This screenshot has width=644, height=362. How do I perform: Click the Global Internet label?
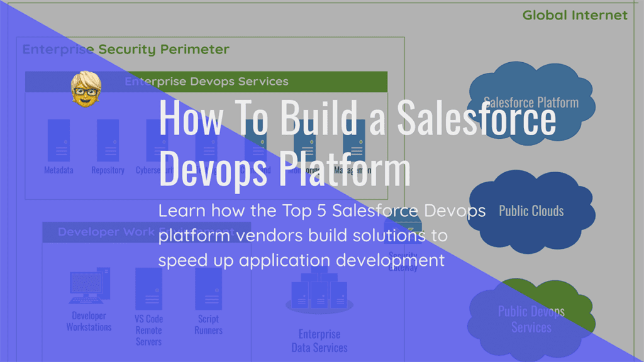575,15
